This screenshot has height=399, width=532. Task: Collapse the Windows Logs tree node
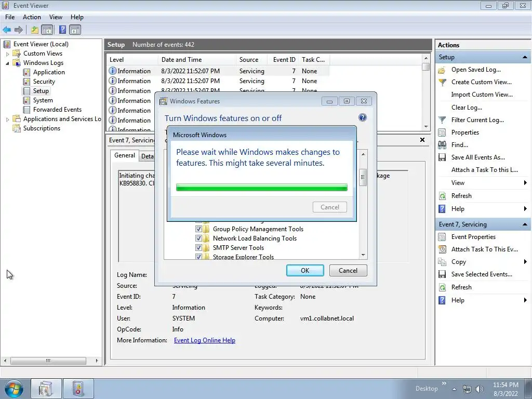click(7, 63)
